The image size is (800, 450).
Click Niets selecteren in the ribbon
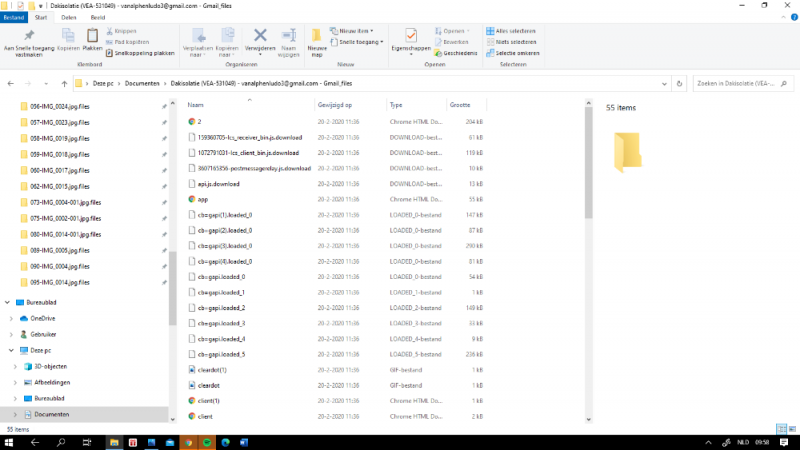514,41
